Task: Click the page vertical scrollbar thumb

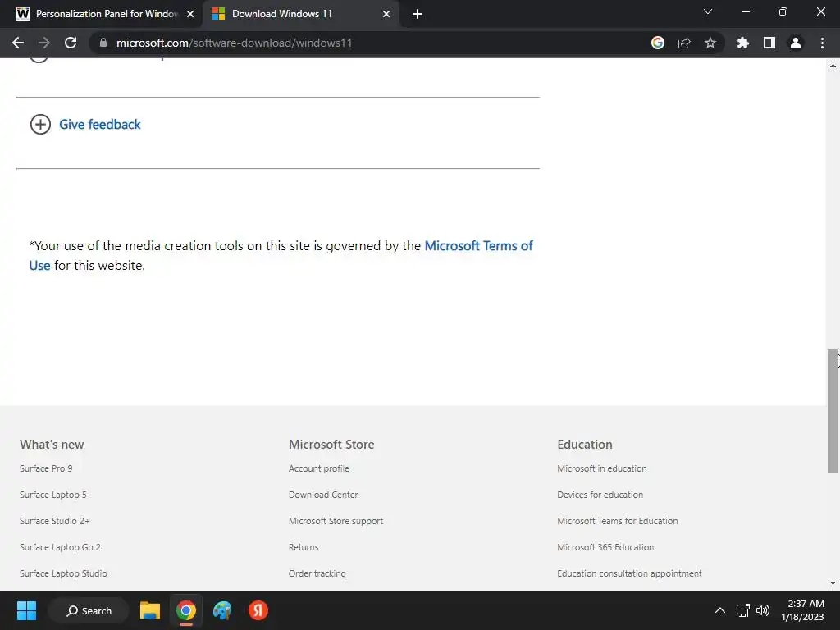Action: (833, 411)
